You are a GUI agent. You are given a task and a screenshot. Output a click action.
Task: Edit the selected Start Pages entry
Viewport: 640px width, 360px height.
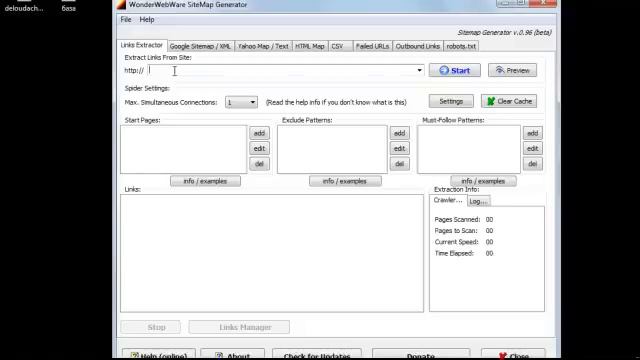[x=259, y=149]
